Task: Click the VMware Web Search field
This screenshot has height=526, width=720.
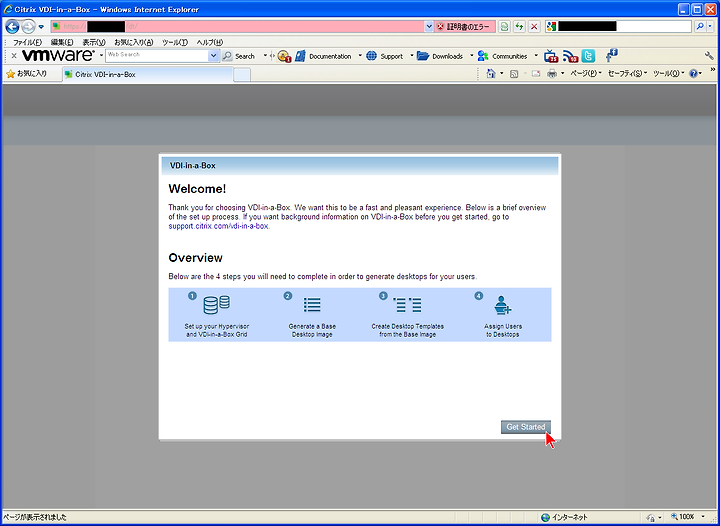Action: [157, 56]
